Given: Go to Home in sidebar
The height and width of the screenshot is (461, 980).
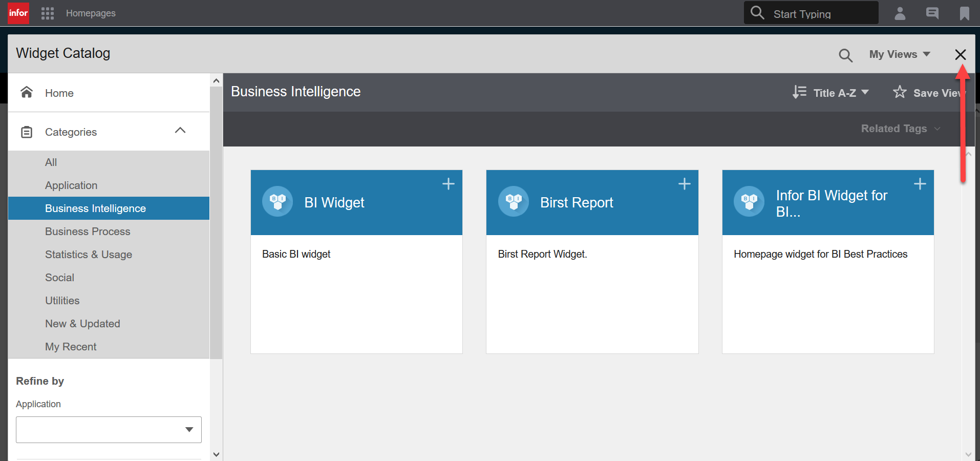Looking at the screenshot, I should pyautogui.click(x=109, y=93).
